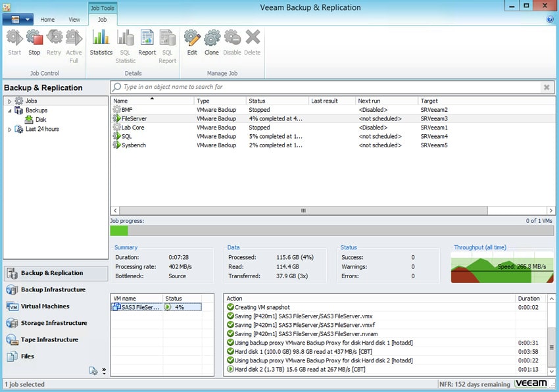
Task: Select the Lab Core job
Action: [333, 128]
